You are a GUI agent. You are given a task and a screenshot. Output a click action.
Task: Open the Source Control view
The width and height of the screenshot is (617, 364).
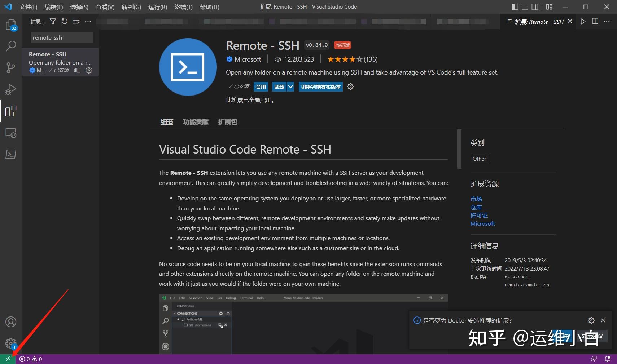11,68
